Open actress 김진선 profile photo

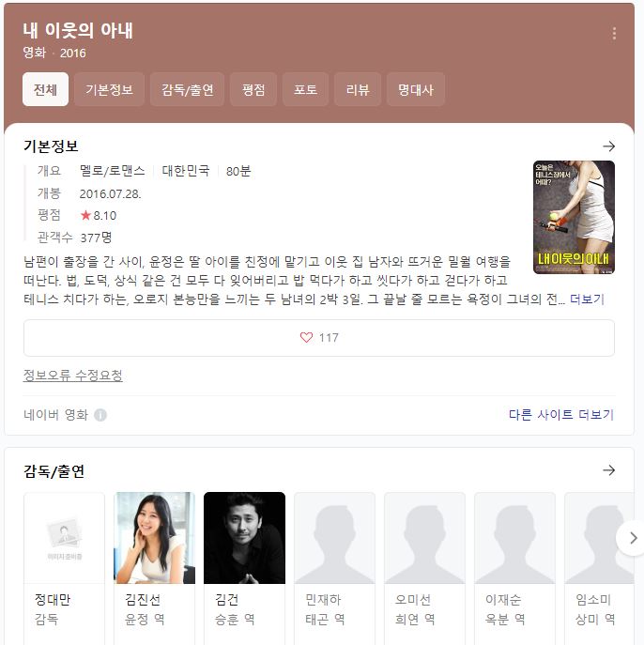154,538
